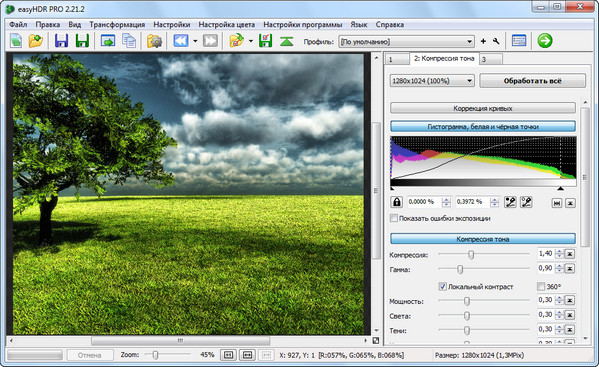Open the Трансформация menu
Screen dimensions: 599x367
[117, 24]
